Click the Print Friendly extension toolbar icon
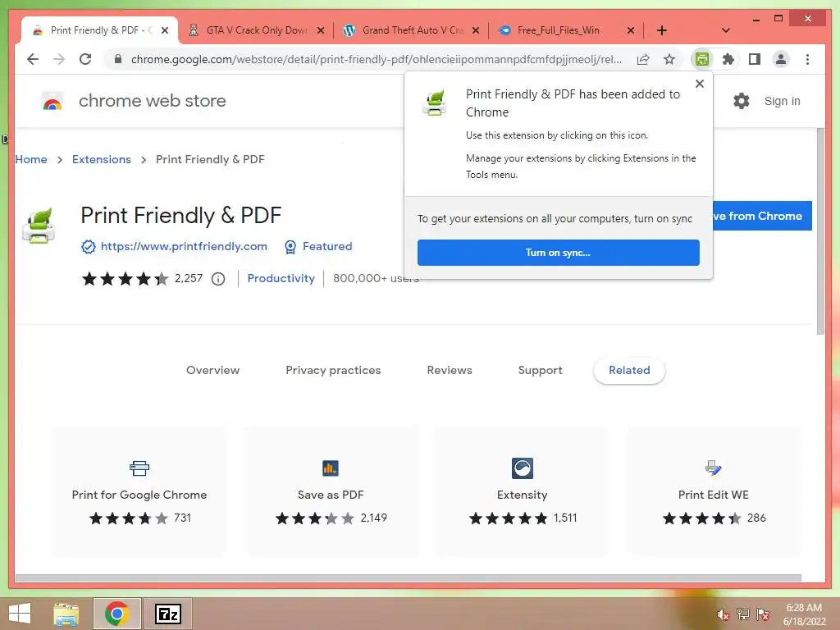The height and width of the screenshot is (630, 840). pyautogui.click(x=702, y=59)
